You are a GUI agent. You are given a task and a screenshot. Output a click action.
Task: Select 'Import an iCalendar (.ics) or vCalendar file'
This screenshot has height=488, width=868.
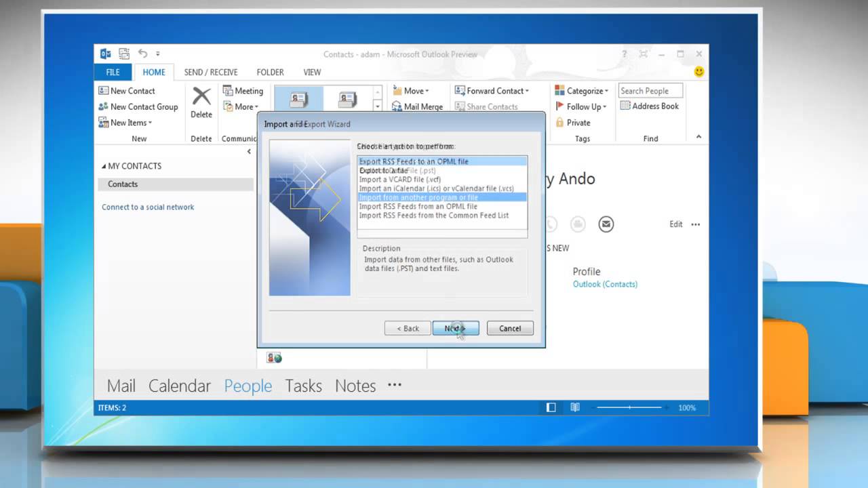(x=442, y=188)
